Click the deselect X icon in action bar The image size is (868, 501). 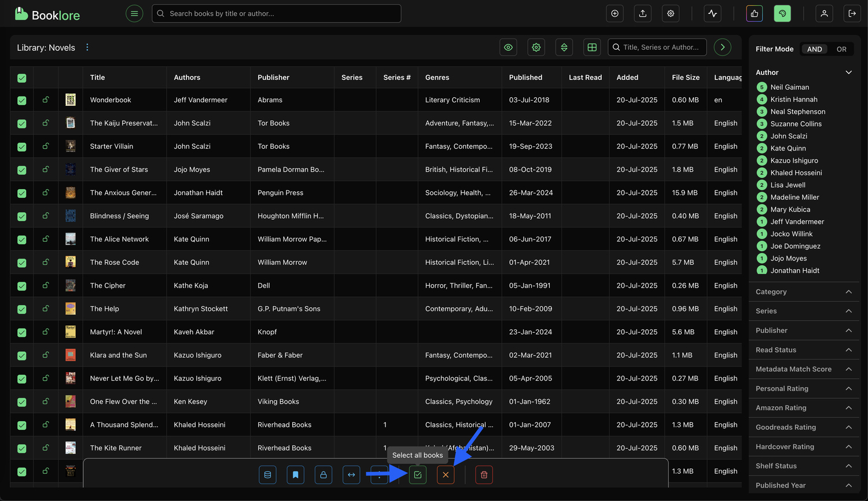445,474
